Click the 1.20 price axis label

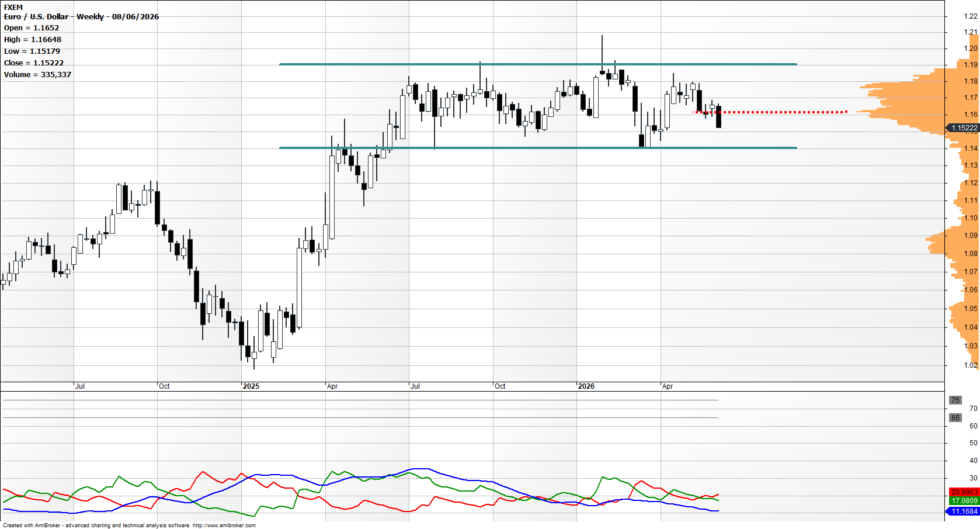(x=971, y=49)
